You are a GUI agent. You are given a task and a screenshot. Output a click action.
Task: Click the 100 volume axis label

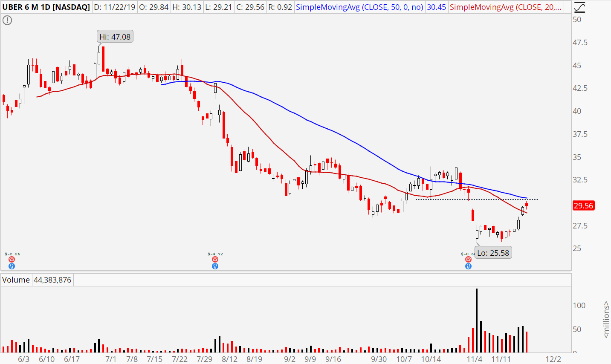coord(579,306)
